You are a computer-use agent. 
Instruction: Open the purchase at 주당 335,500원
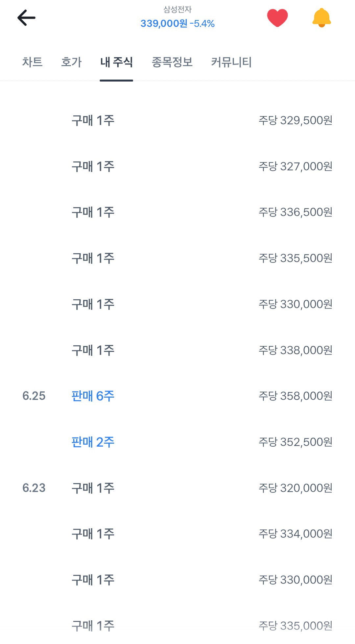click(x=177, y=258)
